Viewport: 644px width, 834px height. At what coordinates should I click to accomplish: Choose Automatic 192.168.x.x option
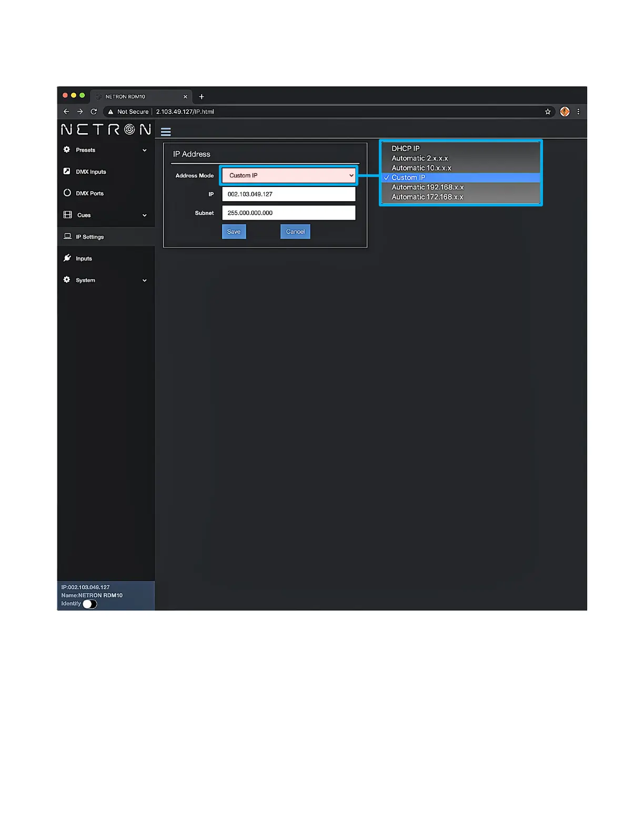click(427, 187)
